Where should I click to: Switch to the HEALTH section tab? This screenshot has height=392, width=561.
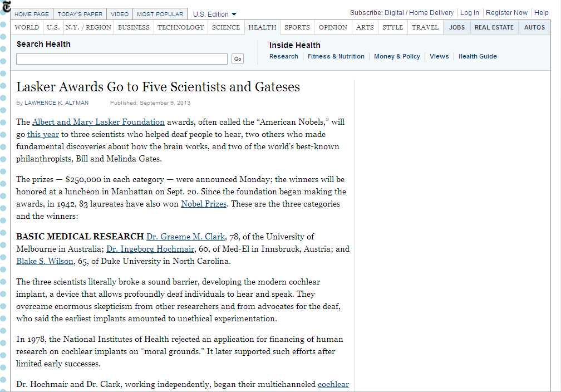[262, 27]
